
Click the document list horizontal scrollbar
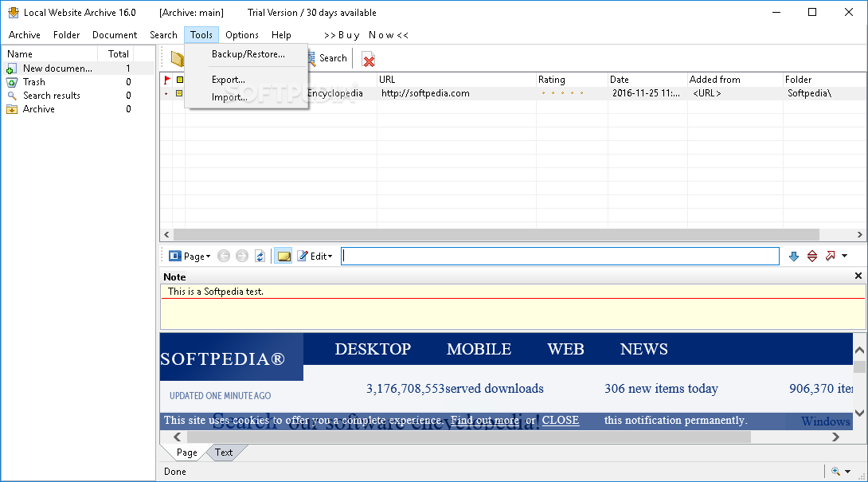click(496, 234)
